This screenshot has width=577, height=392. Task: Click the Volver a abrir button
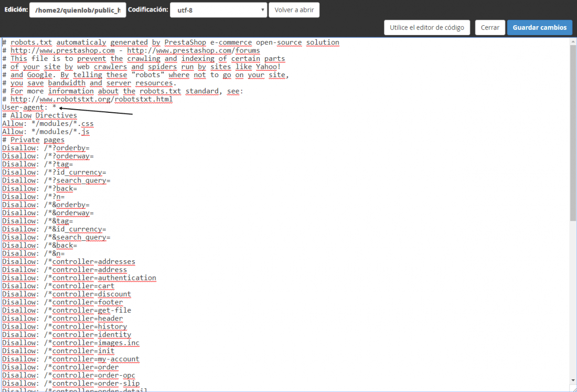point(294,10)
